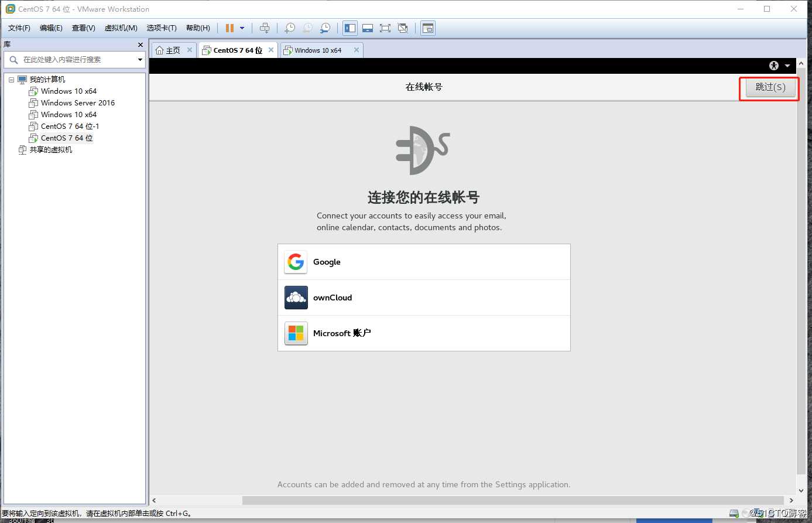Toggle the library sidebar view icon
Viewport: 812px width, 523px height.
[x=350, y=28]
